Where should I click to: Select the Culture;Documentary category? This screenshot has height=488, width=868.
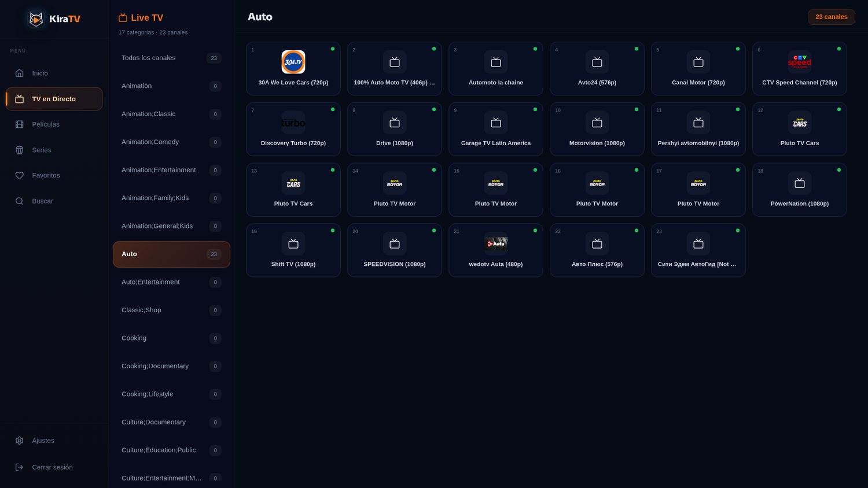171,423
